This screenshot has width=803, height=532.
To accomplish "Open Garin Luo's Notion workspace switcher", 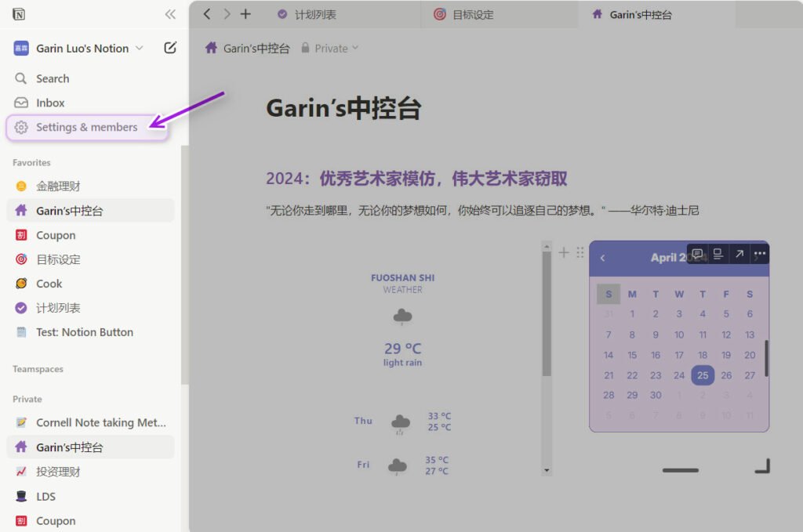I will click(78, 48).
